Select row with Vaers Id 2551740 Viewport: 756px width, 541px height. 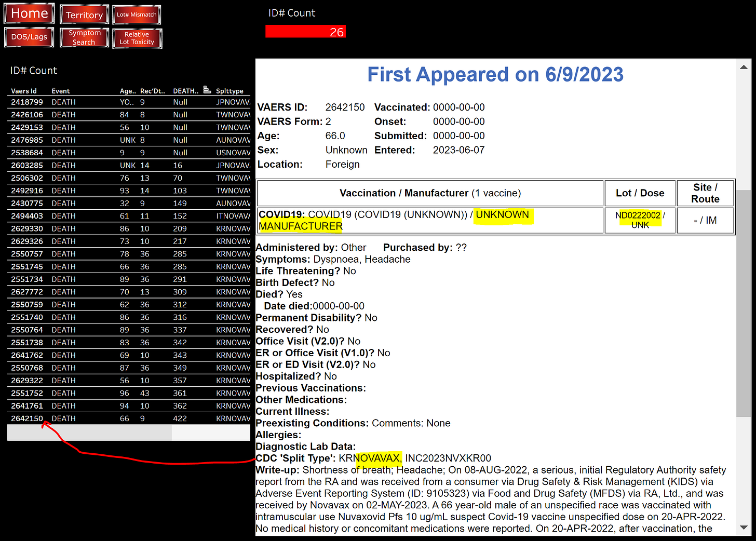pyautogui.click(x=129, y=317)
